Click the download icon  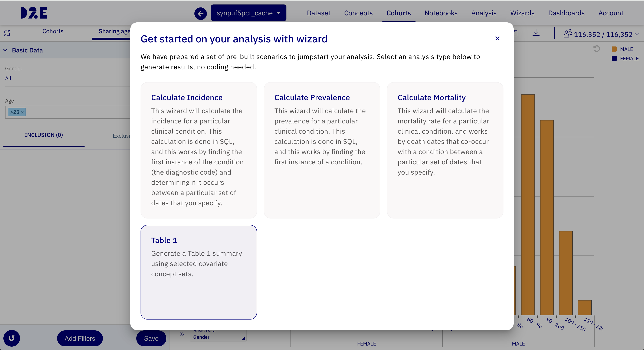[536, 33]
